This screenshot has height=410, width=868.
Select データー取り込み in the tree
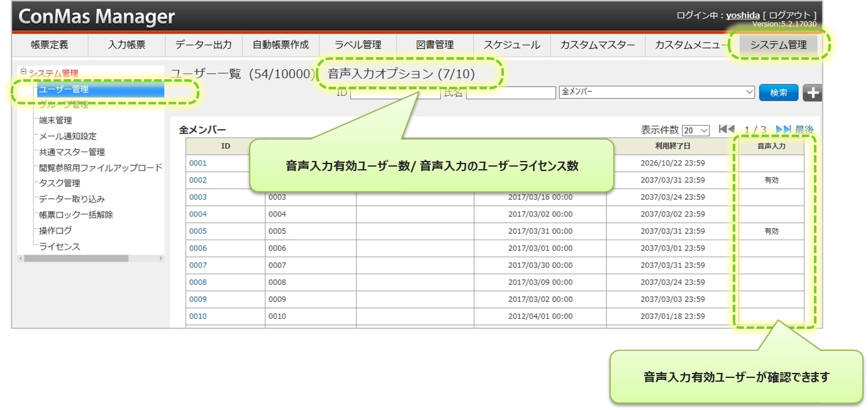[72, 199]
